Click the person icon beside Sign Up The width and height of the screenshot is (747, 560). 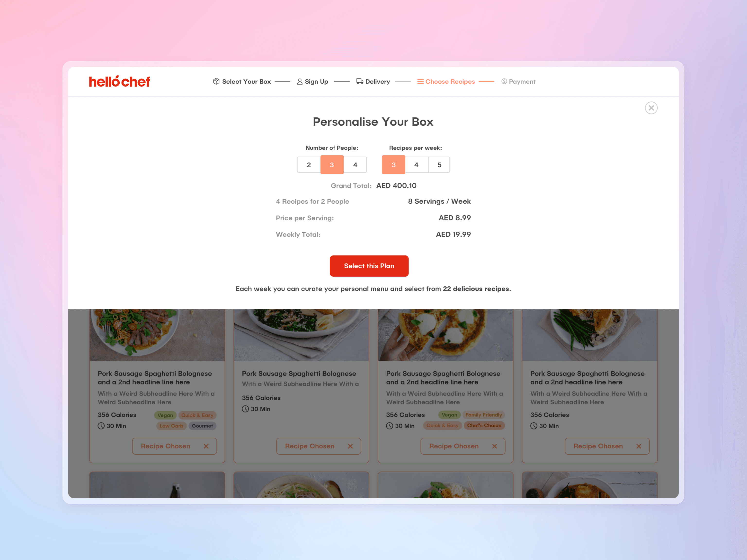click(x=300, y=82)
